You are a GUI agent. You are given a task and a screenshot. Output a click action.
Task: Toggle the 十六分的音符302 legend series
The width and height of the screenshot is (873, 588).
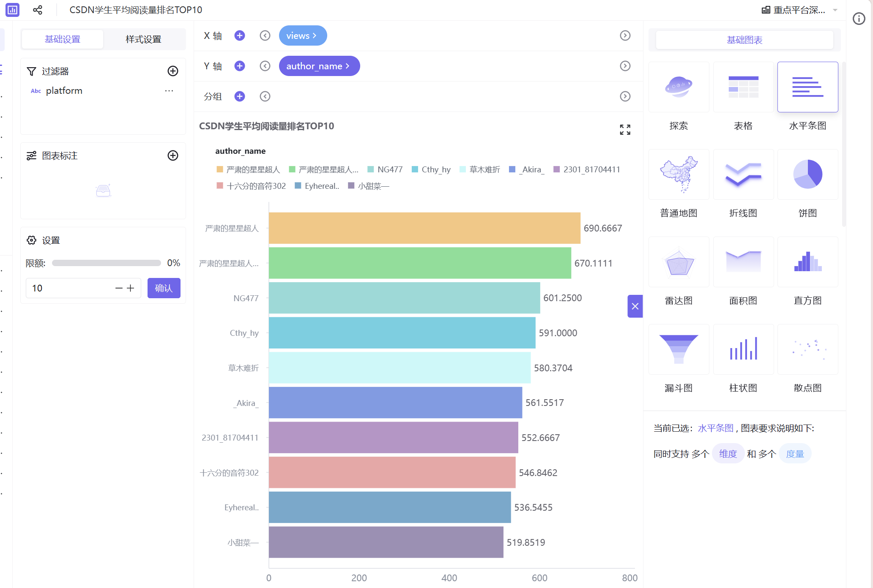tap(251, 186)
